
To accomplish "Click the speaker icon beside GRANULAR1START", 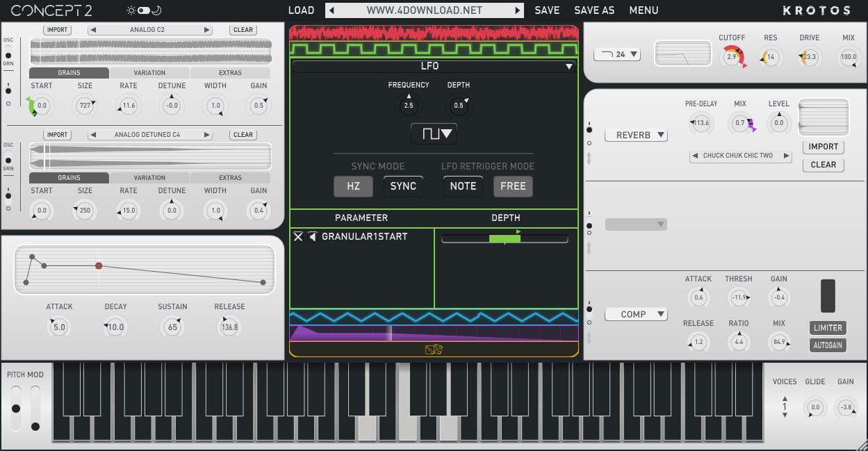I will tap(313, 237).
